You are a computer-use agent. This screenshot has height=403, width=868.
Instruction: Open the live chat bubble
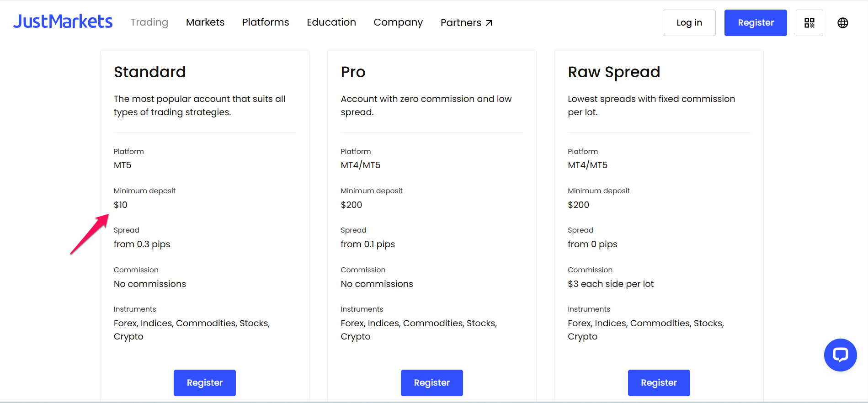coord(840,355)
